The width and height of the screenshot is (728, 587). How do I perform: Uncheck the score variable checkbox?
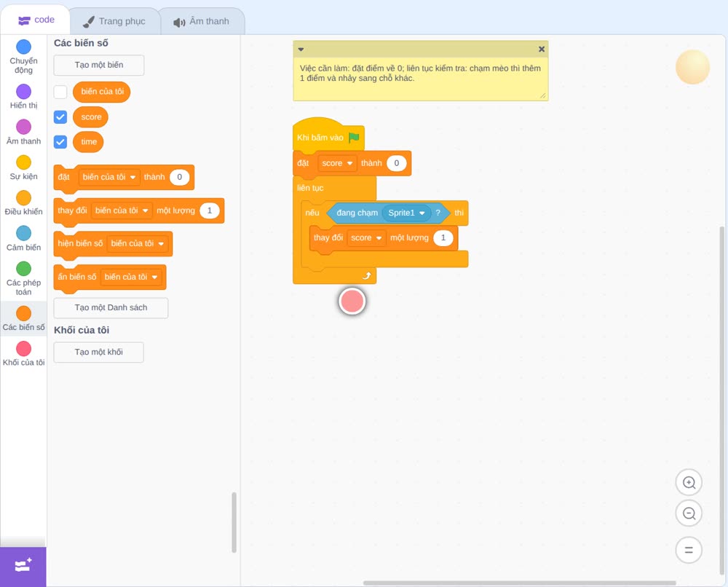click(x=60, y=117)
